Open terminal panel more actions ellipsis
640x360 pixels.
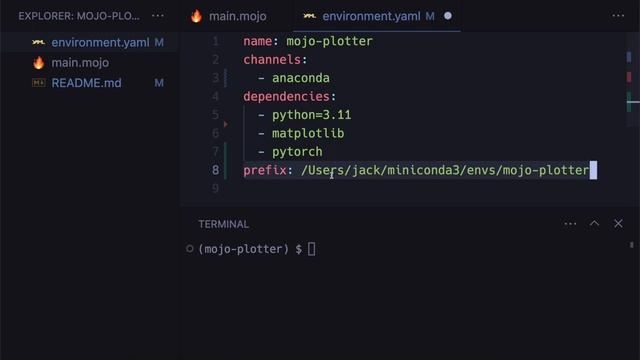point(570,224)
